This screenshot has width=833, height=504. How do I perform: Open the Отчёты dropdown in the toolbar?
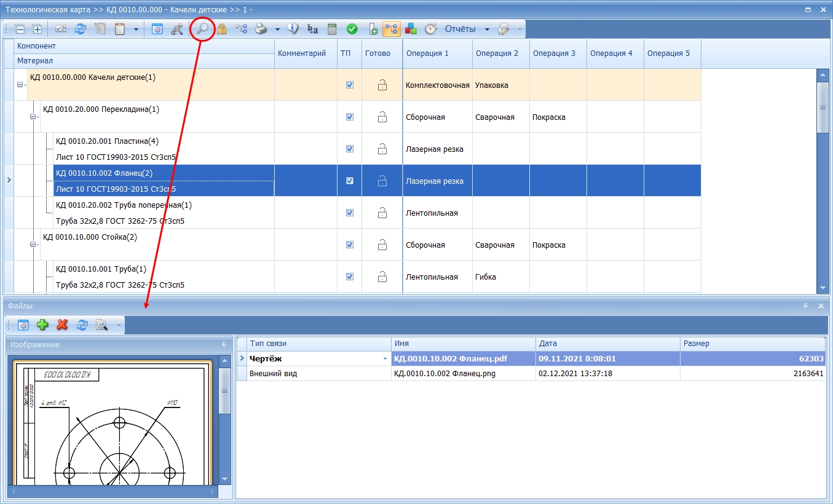487,29
